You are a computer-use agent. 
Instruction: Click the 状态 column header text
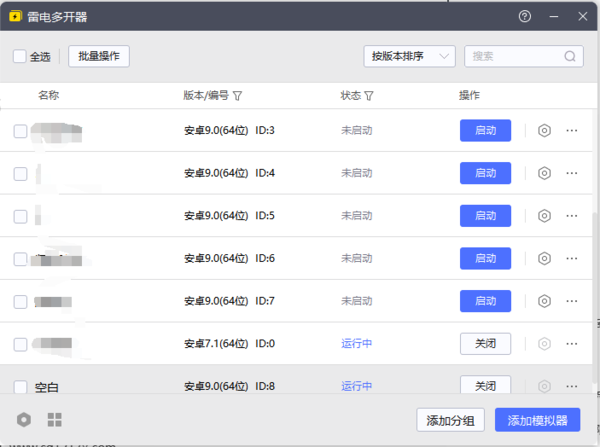point(351,95)
